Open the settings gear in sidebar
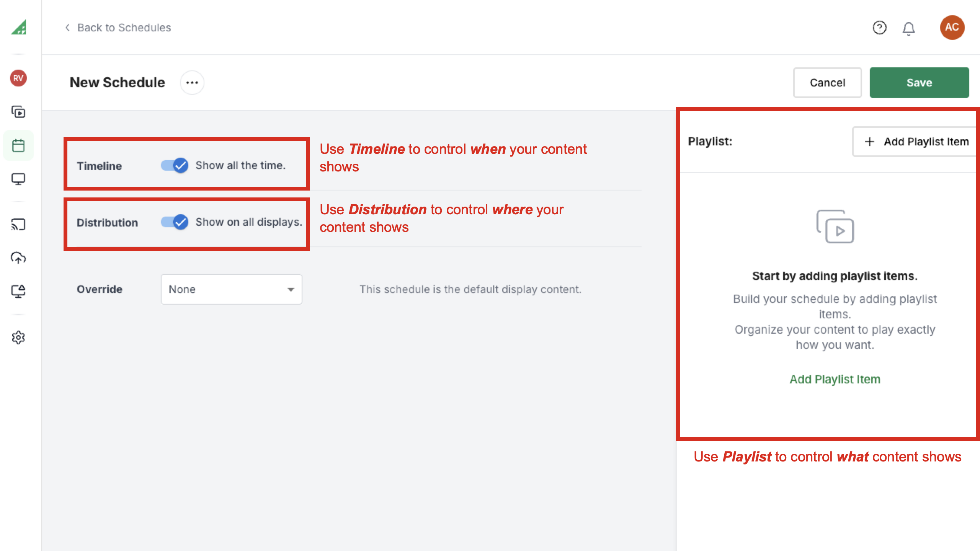The image size is (980, 551). [x=18, y=337]
